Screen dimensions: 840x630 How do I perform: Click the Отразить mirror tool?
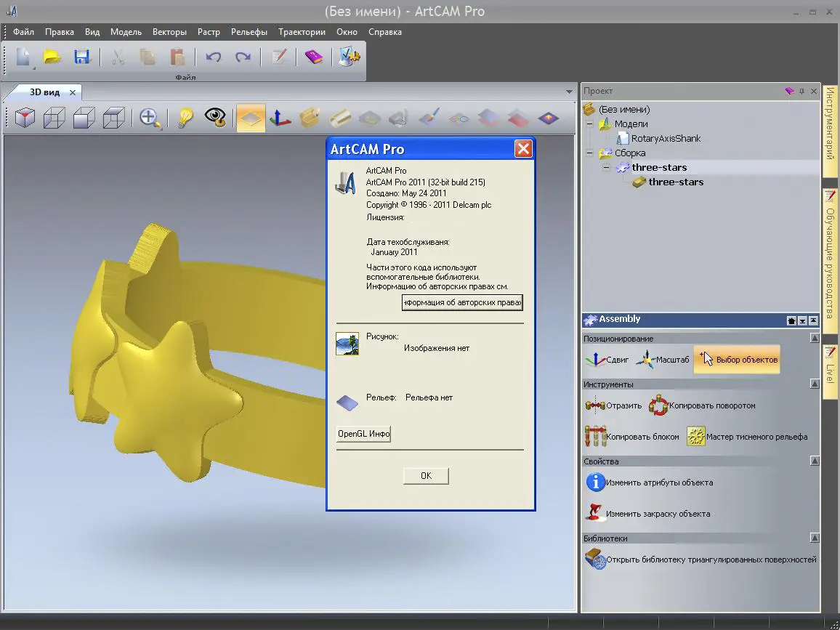point(613,405)
